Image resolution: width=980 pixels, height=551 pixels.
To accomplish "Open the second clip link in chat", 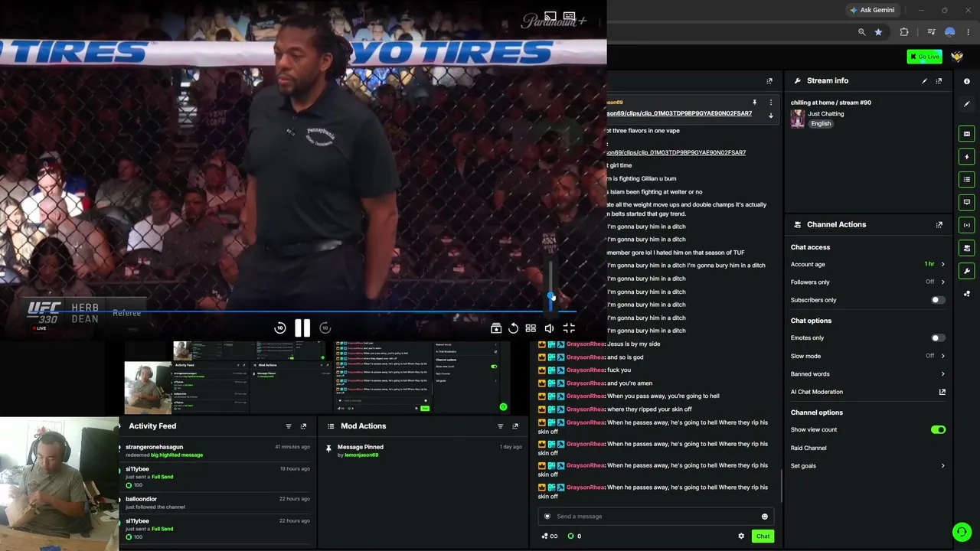I will point(676,152).
